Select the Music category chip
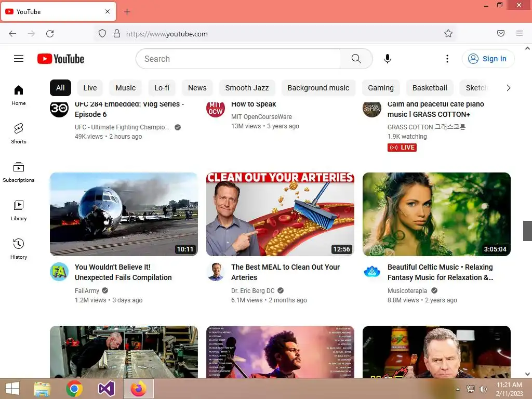 [126, 88]
